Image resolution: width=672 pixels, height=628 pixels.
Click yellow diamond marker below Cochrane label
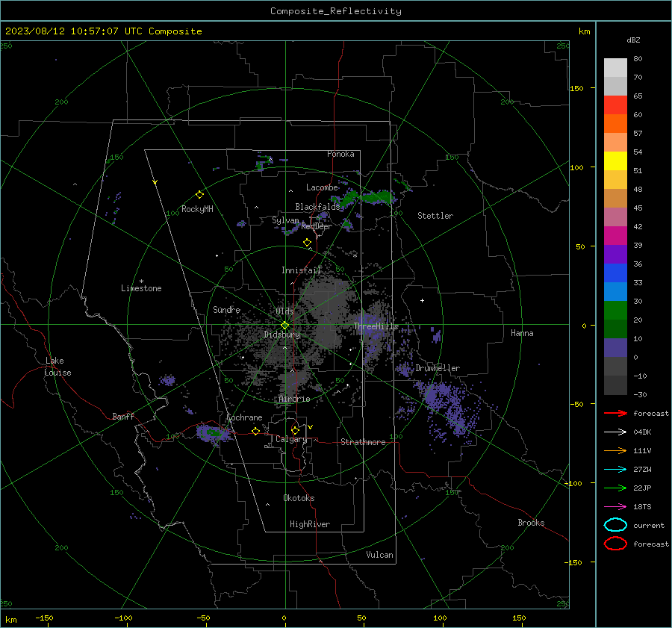click(x=255, y=431)
